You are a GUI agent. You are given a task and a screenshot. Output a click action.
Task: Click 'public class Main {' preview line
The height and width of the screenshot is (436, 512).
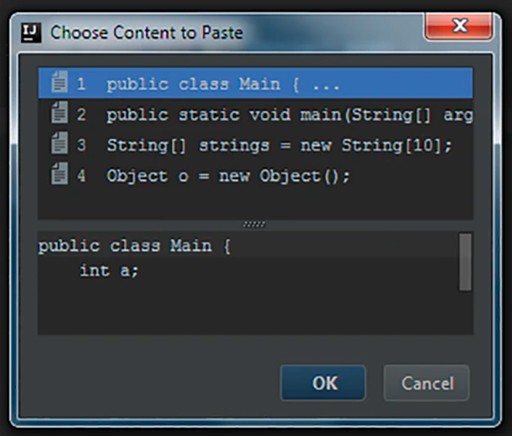134,246
